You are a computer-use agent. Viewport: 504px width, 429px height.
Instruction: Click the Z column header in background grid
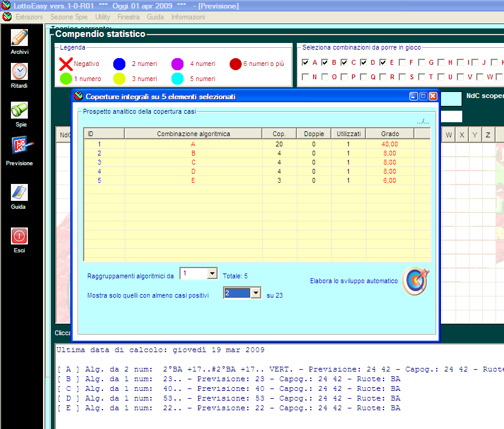point(488,135)
